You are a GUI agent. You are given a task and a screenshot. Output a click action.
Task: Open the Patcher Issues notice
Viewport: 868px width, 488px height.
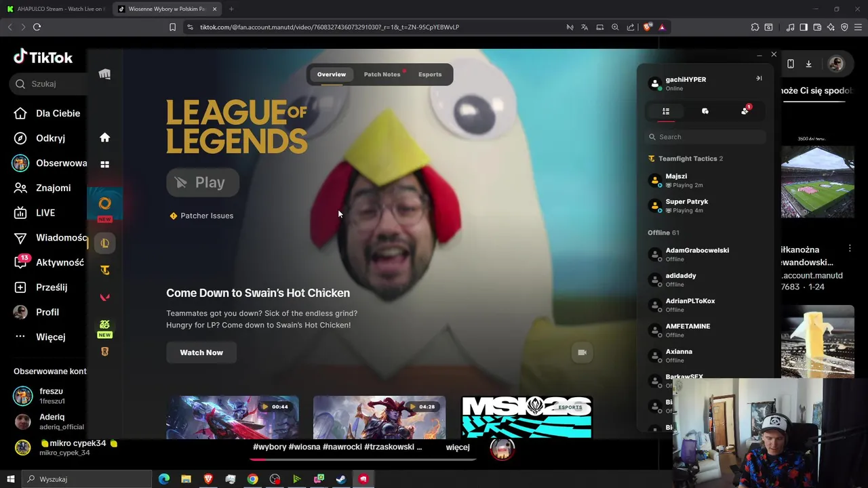(201, 216)
